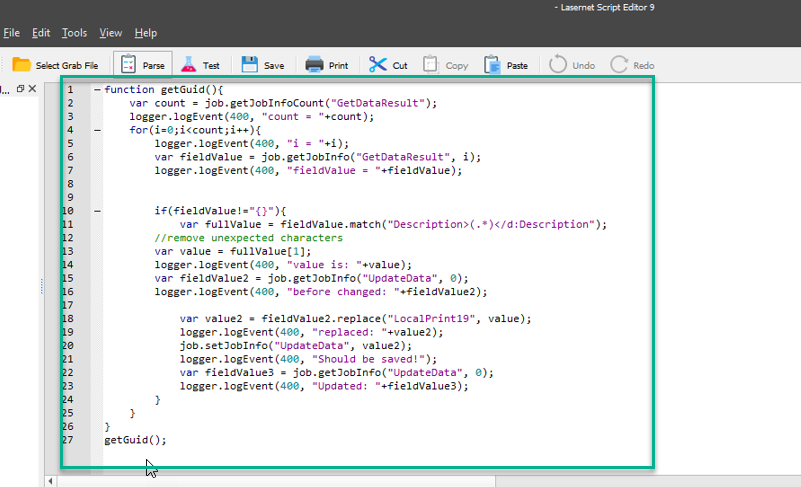Click line number 8 in the gutter
Image resolution: width=801 pixels, height=487 pixels.
[70, 184]
